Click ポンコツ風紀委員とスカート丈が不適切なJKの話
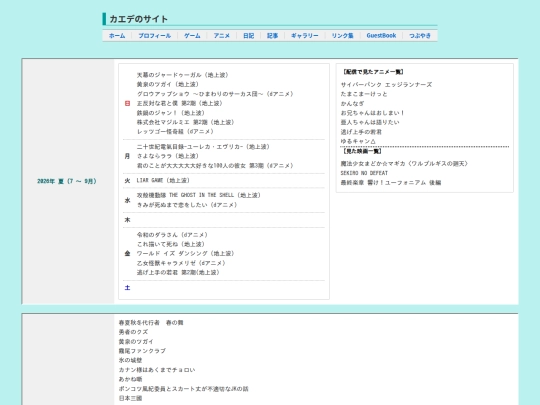540x405 pixels. [x=184, y=389]
